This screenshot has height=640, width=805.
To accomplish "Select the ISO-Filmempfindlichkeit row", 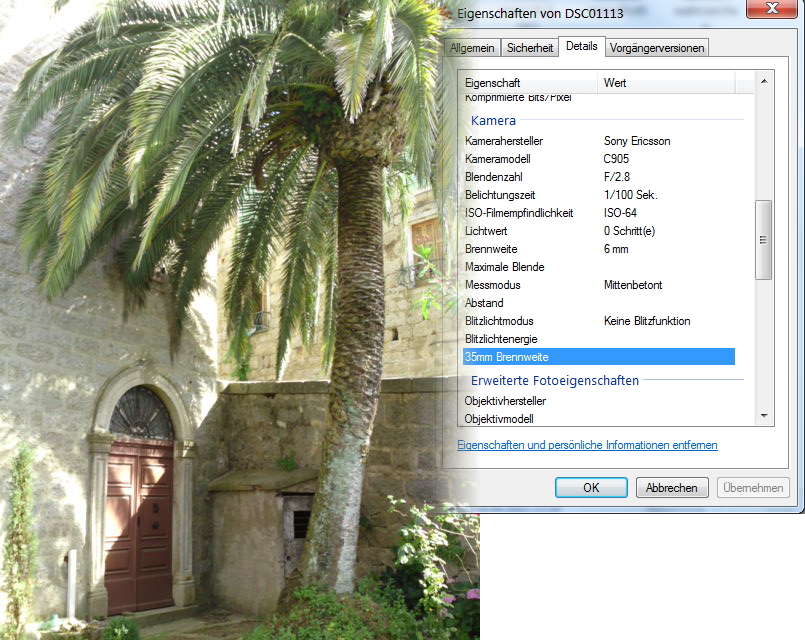I will tap(599, 212).
